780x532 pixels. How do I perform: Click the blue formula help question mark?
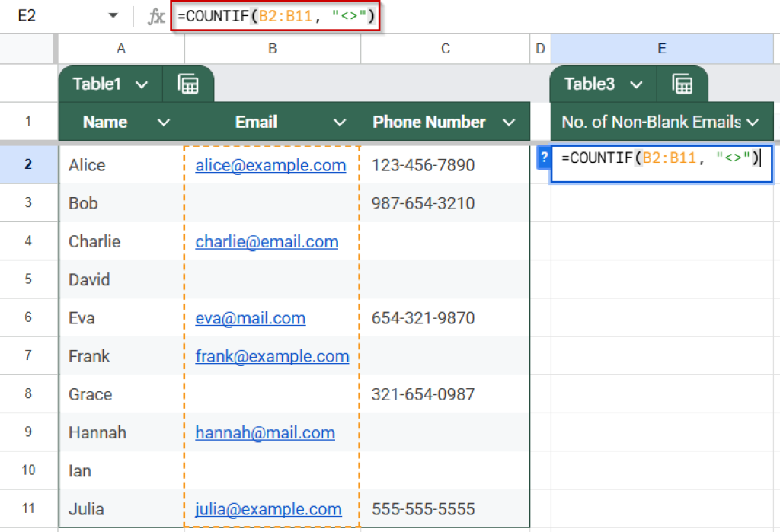[x=543, y=158]
